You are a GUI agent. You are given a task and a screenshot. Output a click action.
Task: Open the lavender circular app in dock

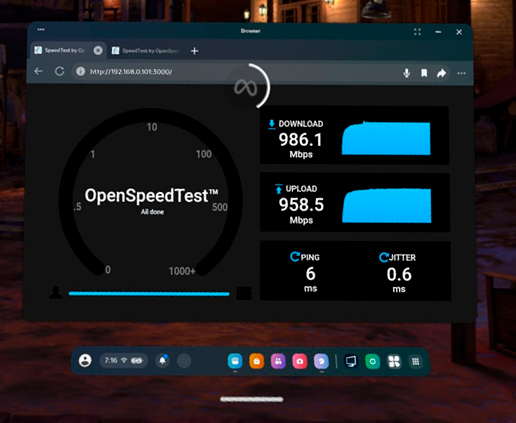click(321, 361)
